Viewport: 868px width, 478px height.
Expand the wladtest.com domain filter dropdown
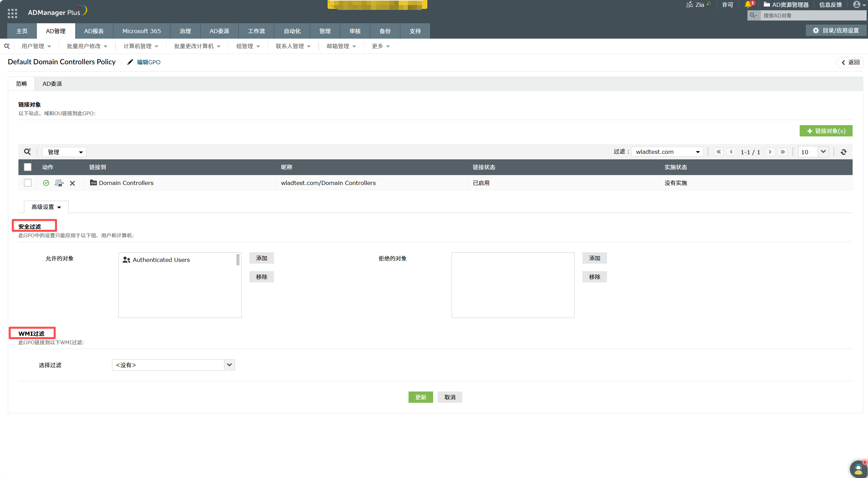click(x=667, y=152)
